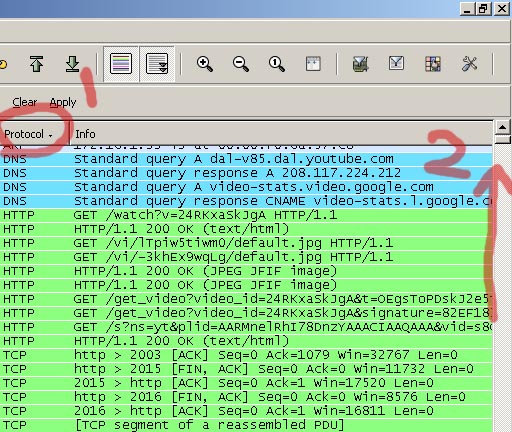
Task: Click the Zoom In magnifier icon
Action: tap(205, 64)
